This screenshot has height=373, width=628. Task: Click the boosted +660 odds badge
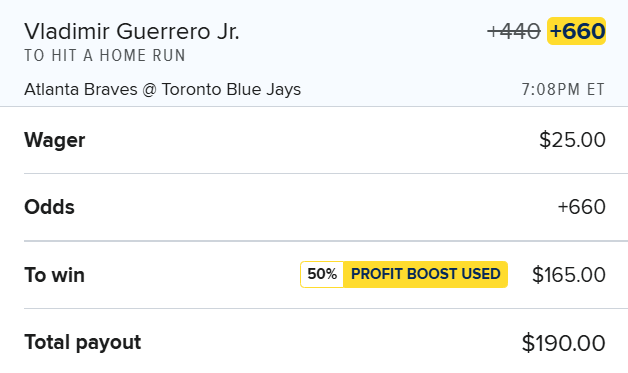click(x=576, y=31)
